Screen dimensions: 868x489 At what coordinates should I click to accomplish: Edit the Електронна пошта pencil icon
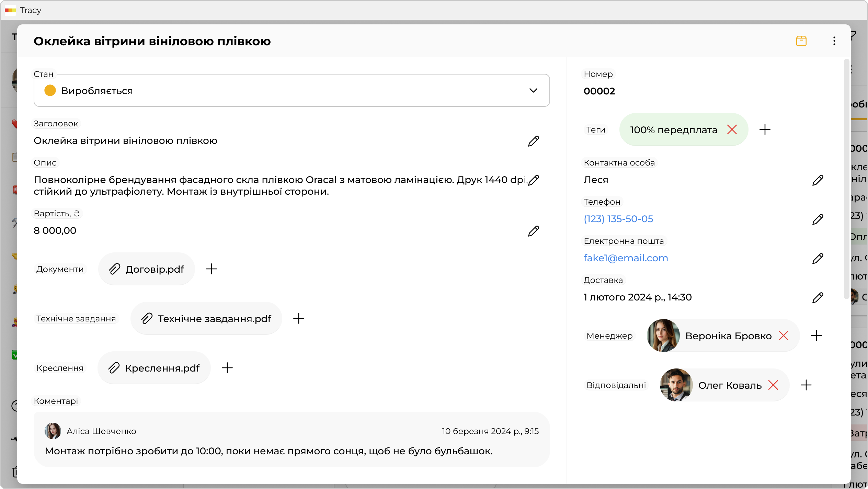coord(818,258)
